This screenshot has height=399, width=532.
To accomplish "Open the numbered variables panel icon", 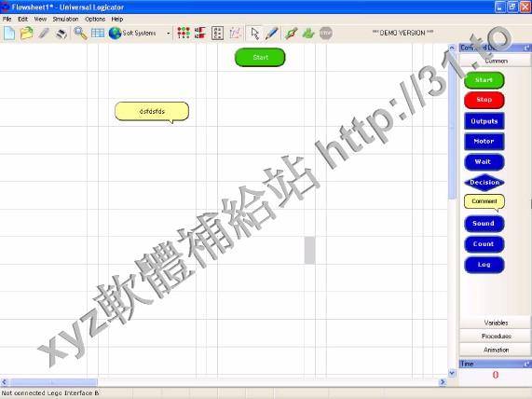I will [x=217, y=34].
